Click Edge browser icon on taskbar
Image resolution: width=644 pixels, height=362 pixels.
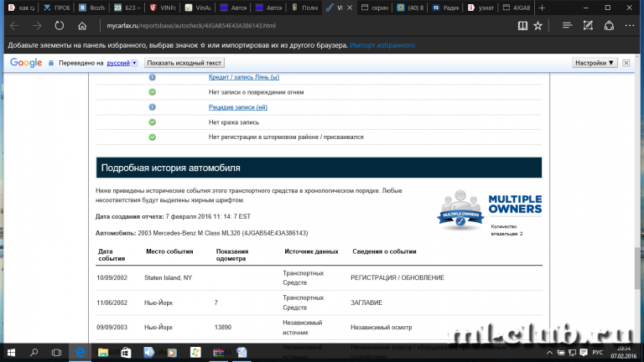point(80,353)
